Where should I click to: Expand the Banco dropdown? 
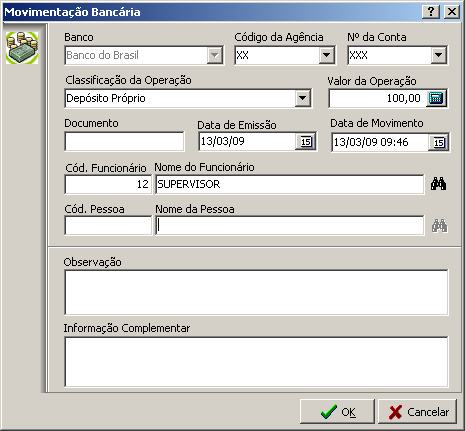(x=215, y=55)
